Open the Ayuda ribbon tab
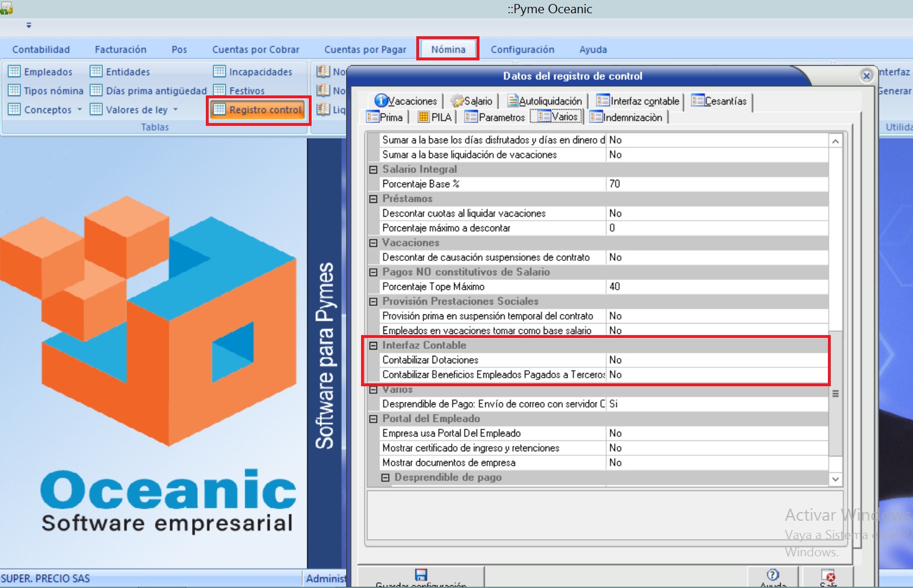This screenshot has height=588, width=913. pos(593,49)
